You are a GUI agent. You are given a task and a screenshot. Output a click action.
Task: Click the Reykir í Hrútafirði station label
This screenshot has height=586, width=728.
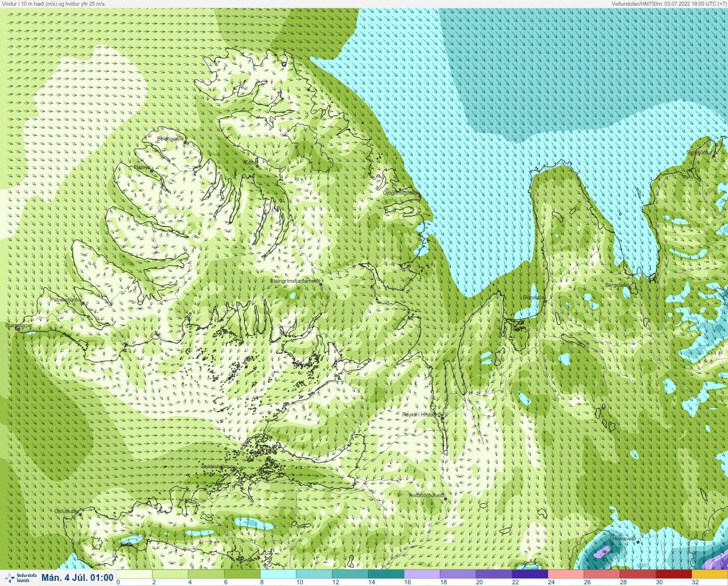click(422, 415)
